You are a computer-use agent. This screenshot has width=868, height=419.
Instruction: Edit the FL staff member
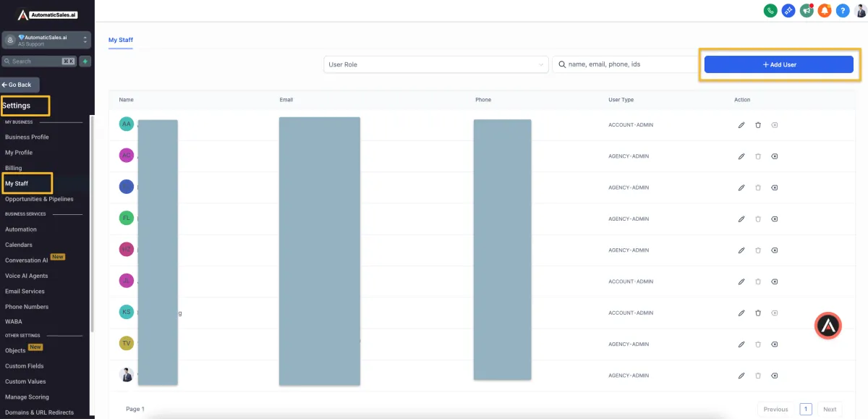[x=741, y=219]
